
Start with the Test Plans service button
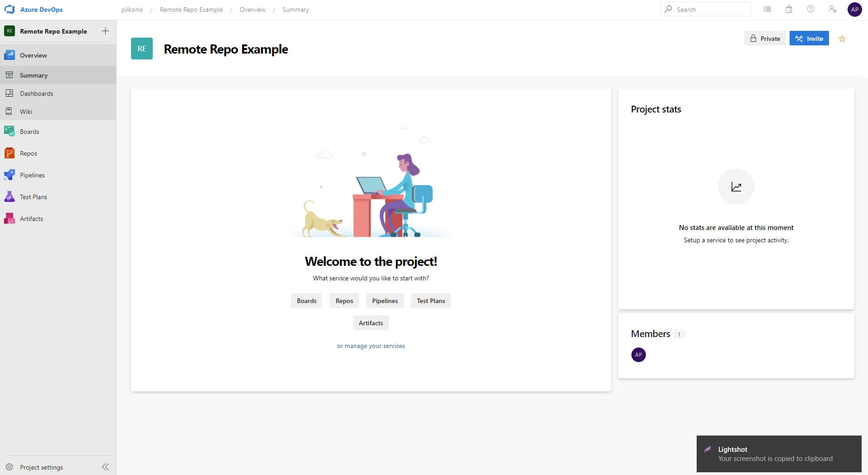pos(431,301)
